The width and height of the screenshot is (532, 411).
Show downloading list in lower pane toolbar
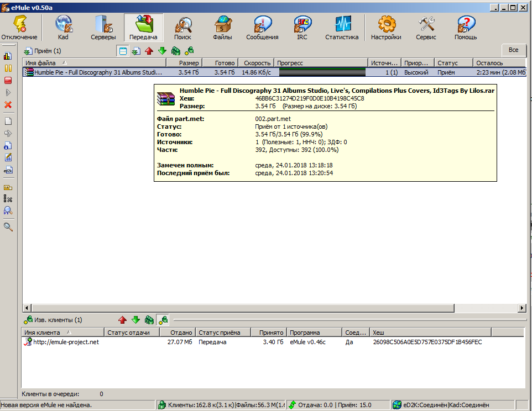135,319
